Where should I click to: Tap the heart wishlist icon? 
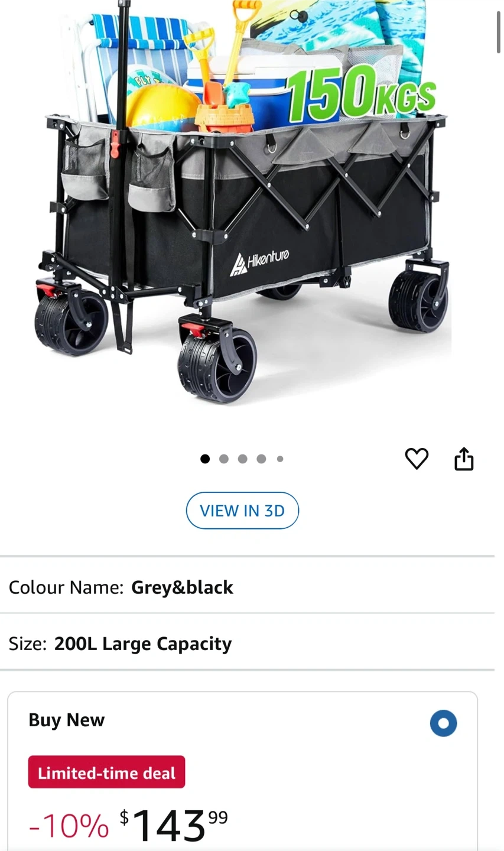417,459
